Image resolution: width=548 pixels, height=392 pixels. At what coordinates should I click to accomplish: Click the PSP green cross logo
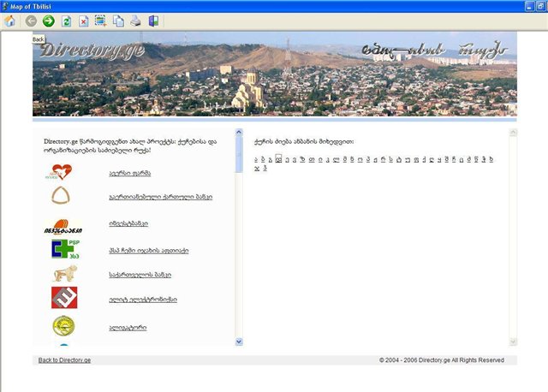pyautogui.click(x=65, y=249)
